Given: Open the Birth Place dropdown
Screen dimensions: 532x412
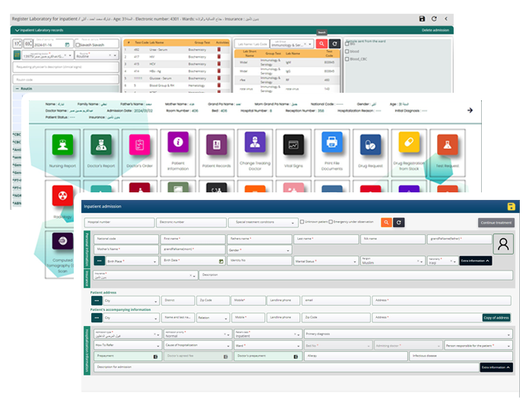Looking at the screenshot, I should pos(131,261).
